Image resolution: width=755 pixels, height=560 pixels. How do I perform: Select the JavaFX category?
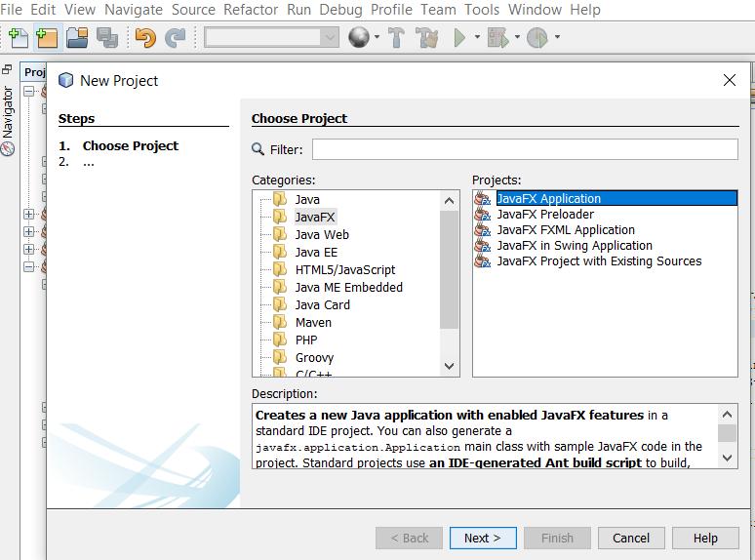[315, 218]
